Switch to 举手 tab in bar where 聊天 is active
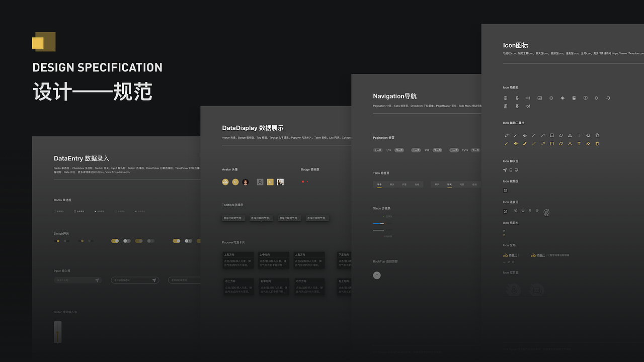 tap(437, 185)
